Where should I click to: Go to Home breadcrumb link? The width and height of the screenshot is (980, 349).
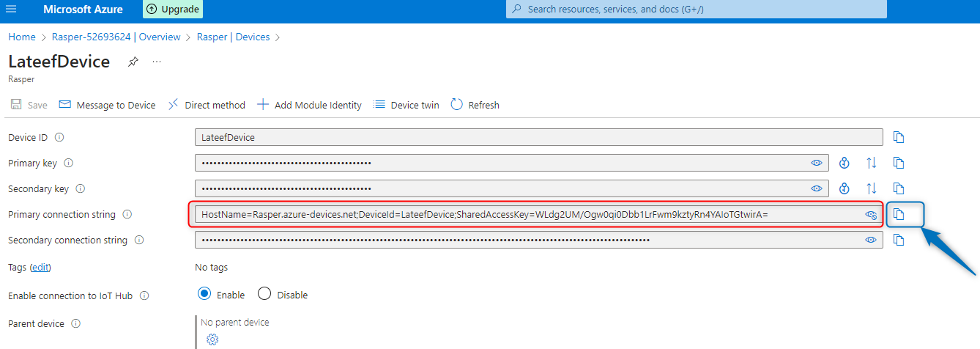pyautogui.click(x=22, y=37)
